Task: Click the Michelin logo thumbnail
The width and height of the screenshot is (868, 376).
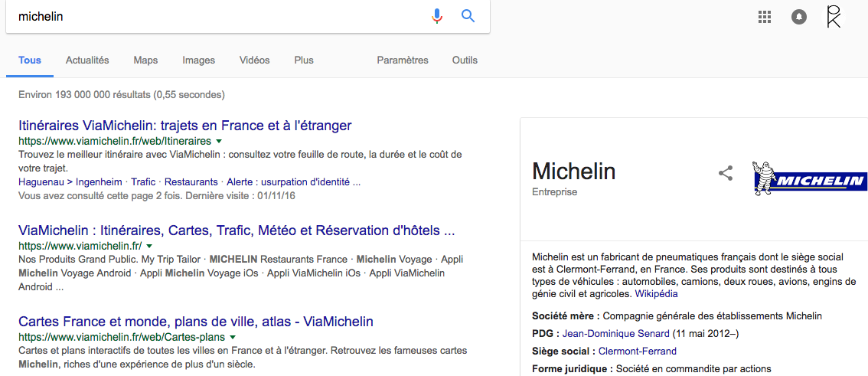Action: (x=809, y=178)
